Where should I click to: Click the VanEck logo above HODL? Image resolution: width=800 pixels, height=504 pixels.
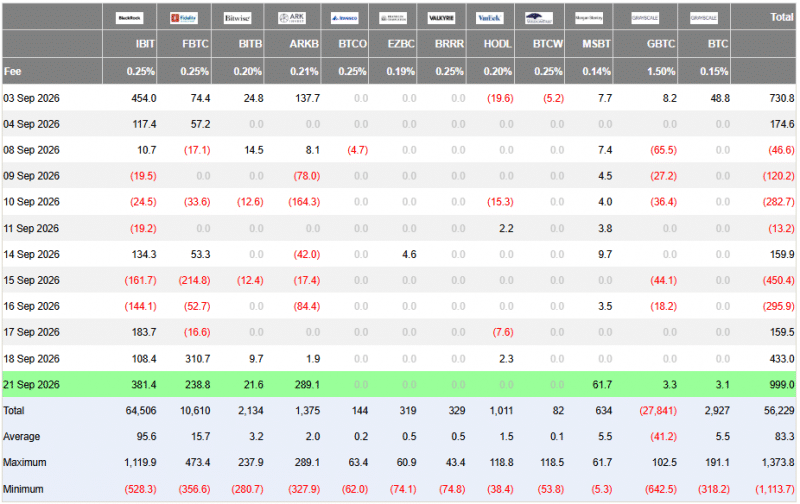point(489,18)
